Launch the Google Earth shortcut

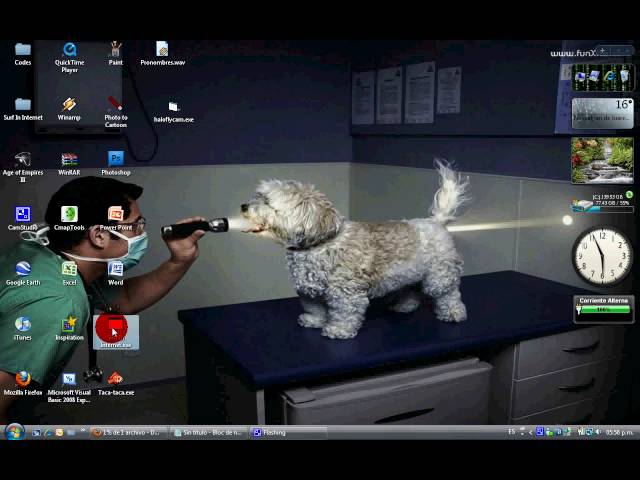click(23, 274)
